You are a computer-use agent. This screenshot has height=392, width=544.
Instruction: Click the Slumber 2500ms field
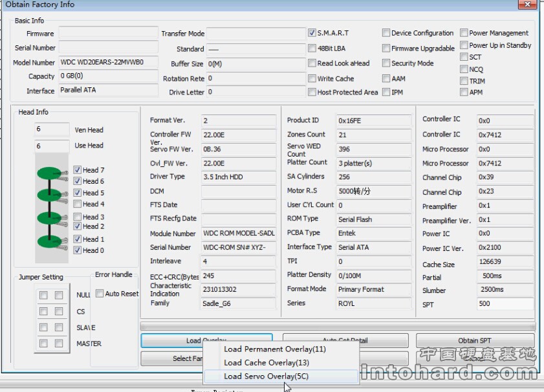coord(505,289)
